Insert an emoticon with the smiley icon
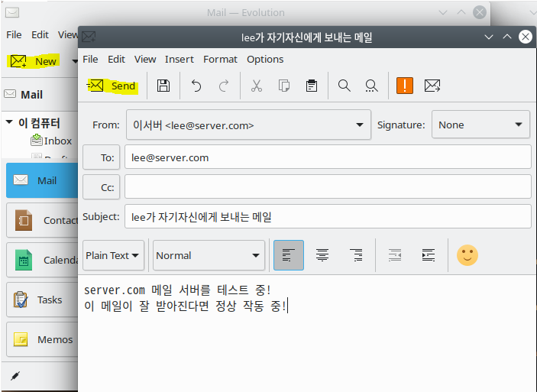Image resolution: width=537 pixels, height=392 pixels. coord(467,255)
